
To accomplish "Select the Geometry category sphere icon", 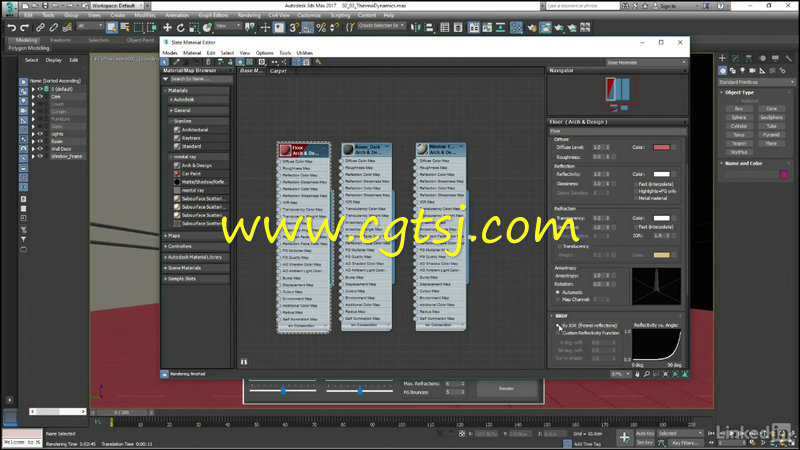I will (x=722, y=70).
